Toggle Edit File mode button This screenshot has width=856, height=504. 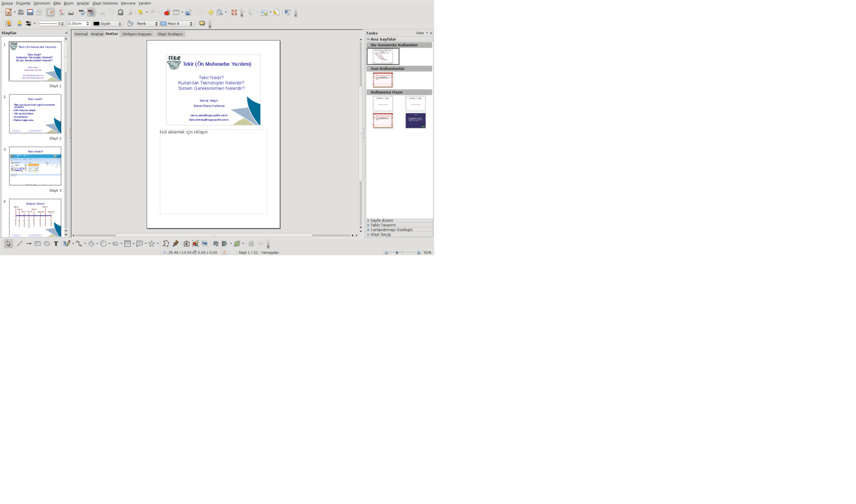(50, 12)
